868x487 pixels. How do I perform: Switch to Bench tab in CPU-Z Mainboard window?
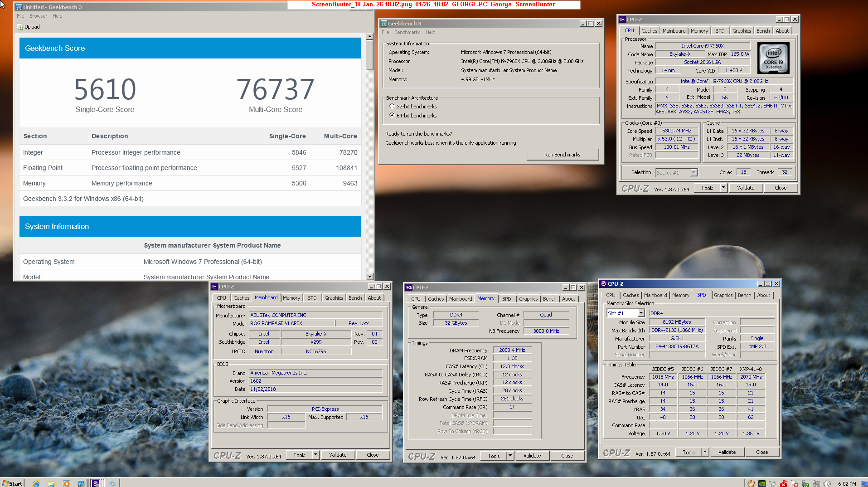pyautogui.click(x=355, y=298)
